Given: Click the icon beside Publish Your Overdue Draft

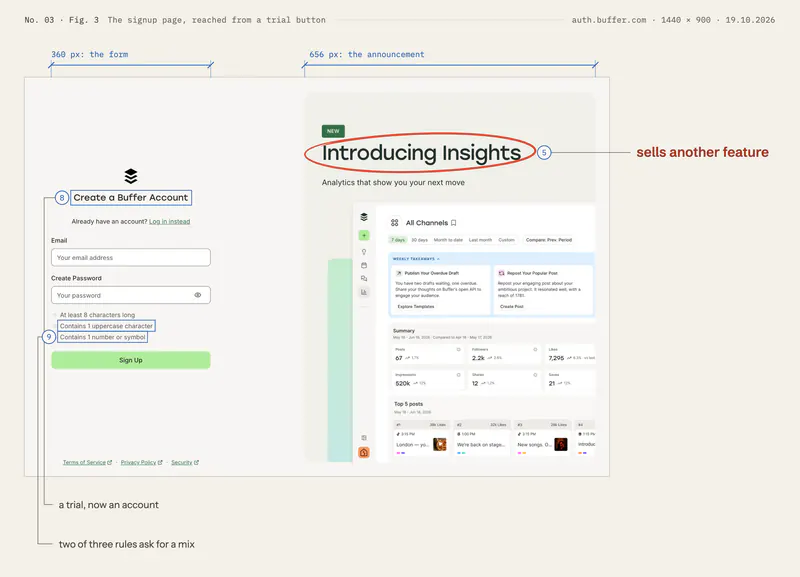Looking at the screenshot, I should pyautogui.click(x=399, y=273).
